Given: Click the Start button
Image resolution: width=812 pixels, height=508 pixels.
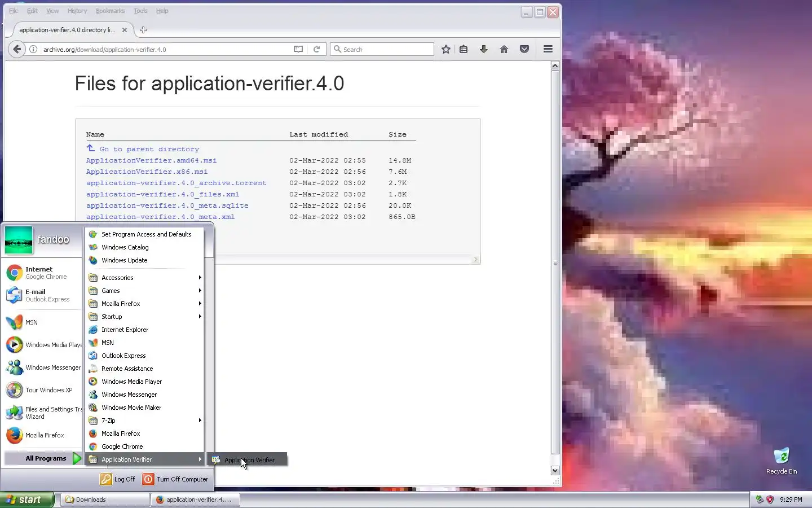Looking at the screenshot, I should click(x=27, y=500).
